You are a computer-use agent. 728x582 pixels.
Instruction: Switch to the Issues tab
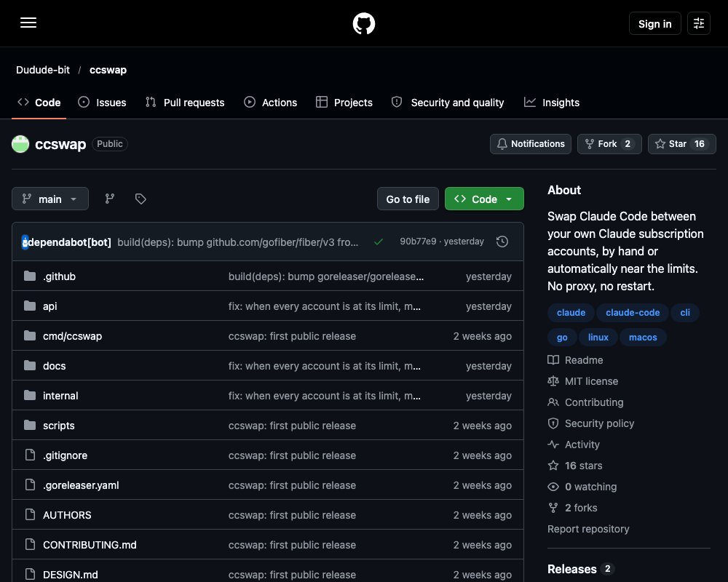(102, 103)
